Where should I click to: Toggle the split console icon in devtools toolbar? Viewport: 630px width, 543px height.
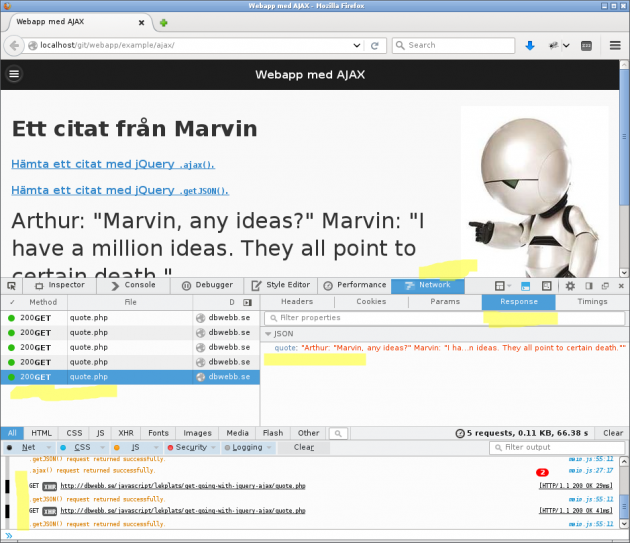[526, 286]
